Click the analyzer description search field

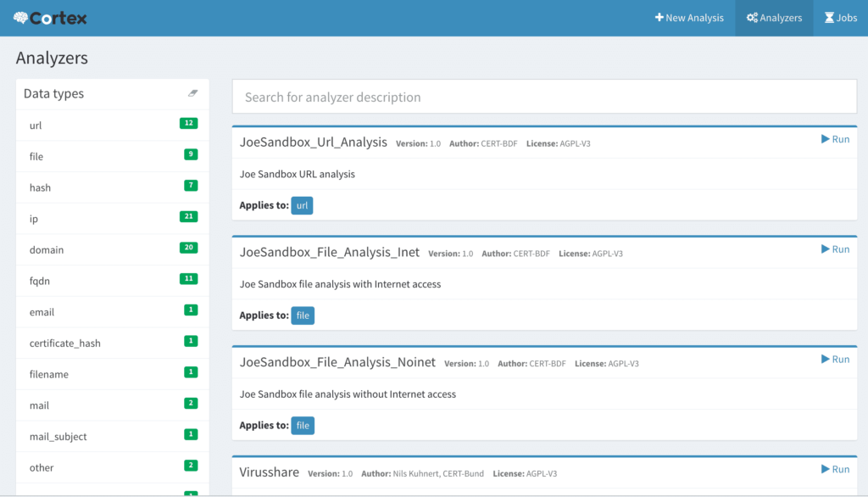[544, 97]
